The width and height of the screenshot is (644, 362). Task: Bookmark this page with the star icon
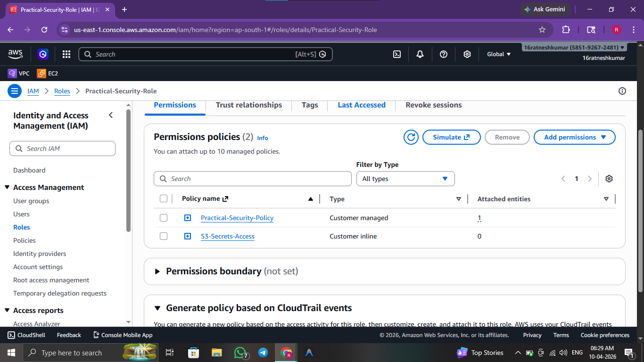pos(542,30)
